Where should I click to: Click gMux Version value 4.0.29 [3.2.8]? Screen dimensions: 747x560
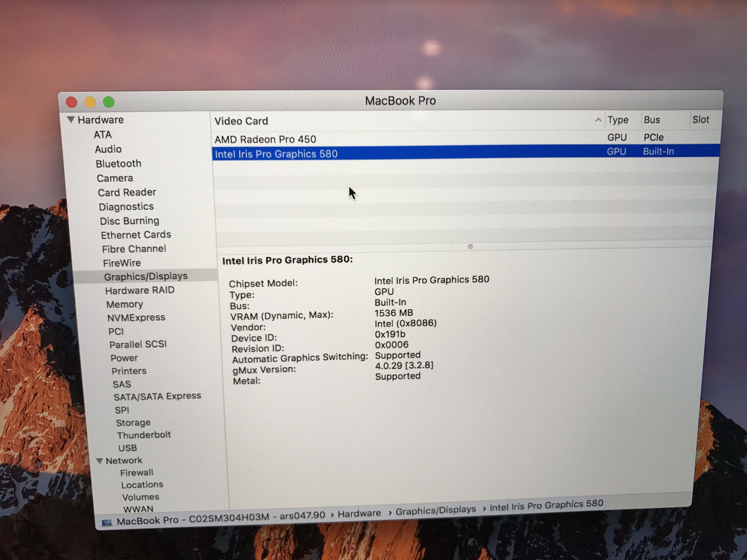click(x=404, y=366)
